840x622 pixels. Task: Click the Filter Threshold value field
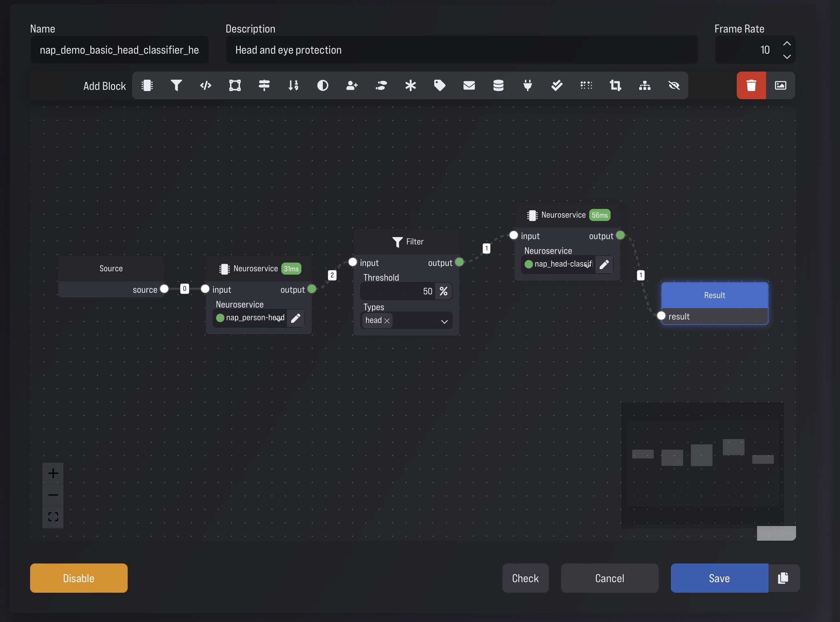click(x=398, y=291)
